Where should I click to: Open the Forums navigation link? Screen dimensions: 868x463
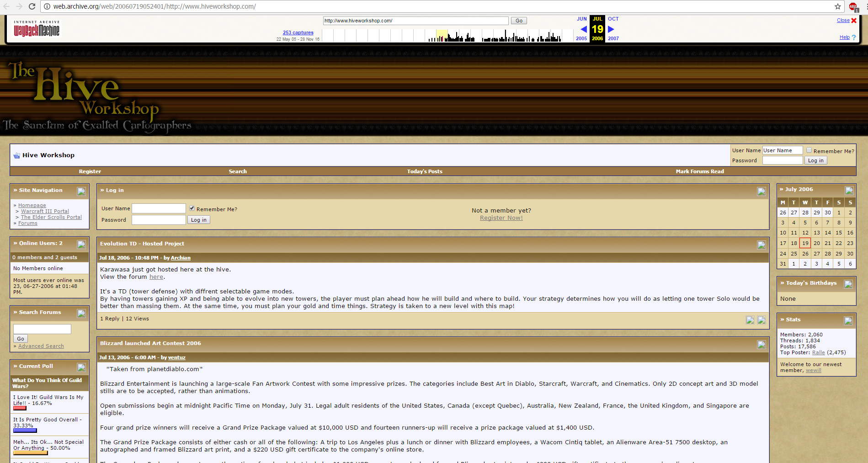(x=28, y=224)
